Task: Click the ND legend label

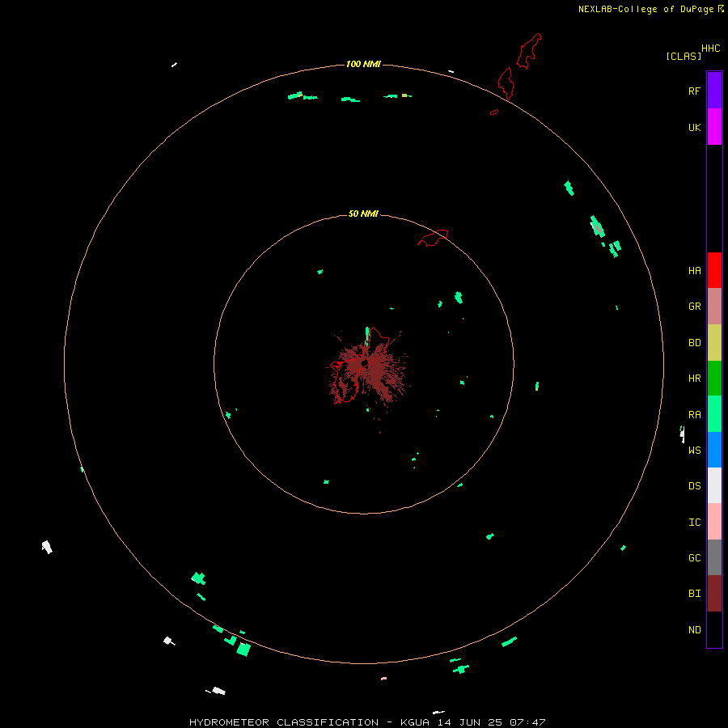Action: [694, 630]
